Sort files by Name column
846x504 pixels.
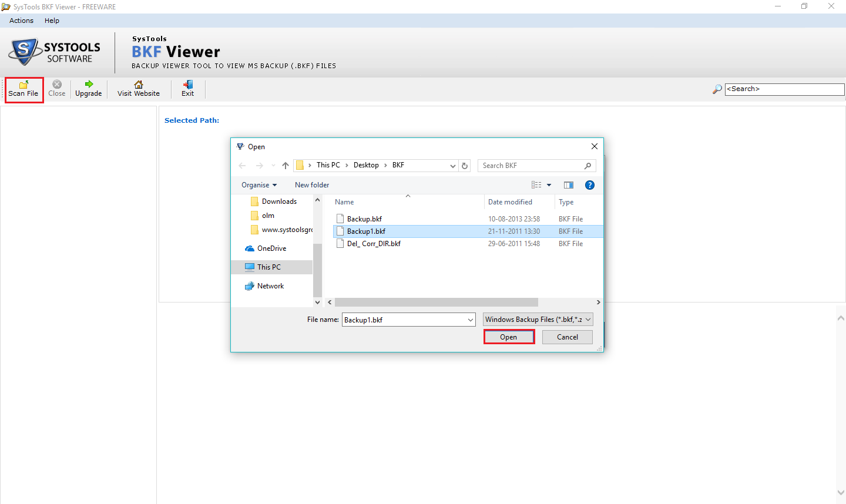pyautogui.click(x=344, y=202)
